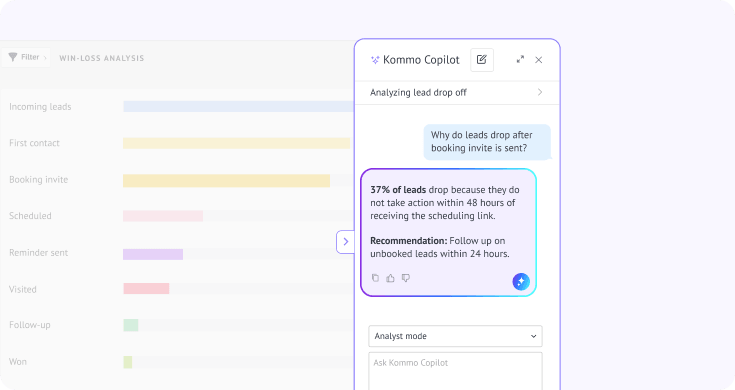Click the Ask Kommo Copilot input field
Viewport: 735px width, 390px height.
pos(456,371)
